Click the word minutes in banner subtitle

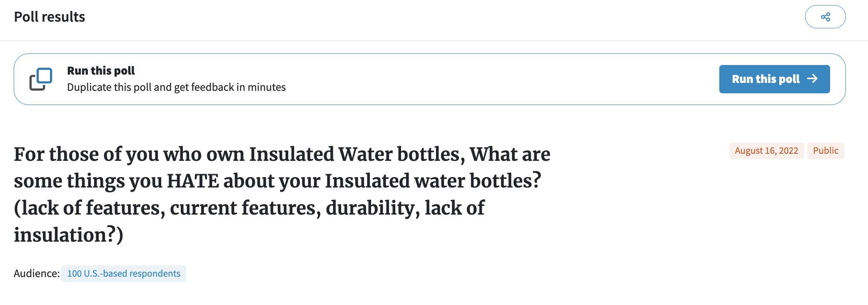[267, 87]
